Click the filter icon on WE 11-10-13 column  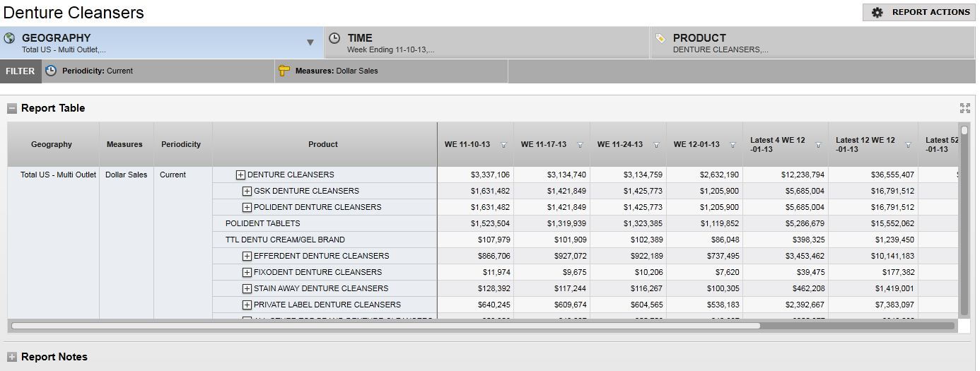click(503, 145)
